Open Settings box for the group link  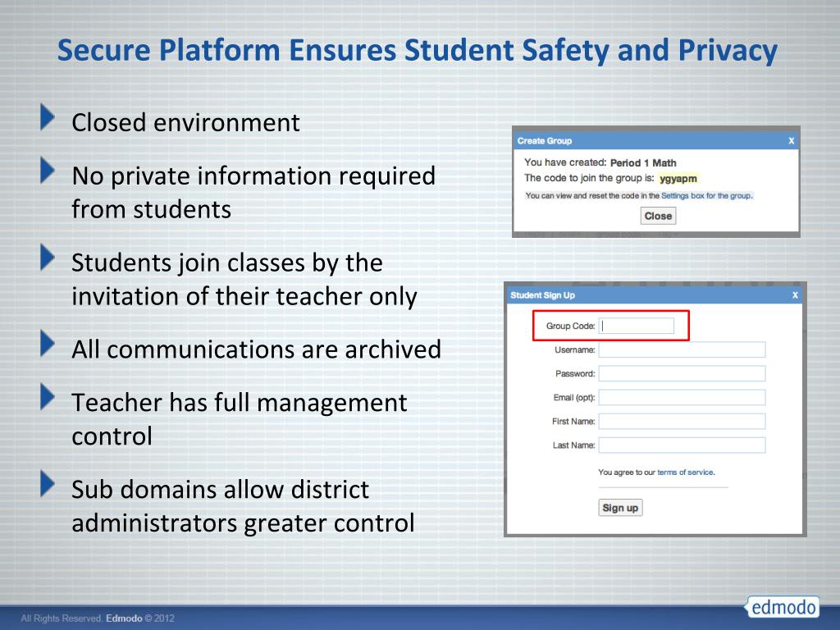point(706,196)
